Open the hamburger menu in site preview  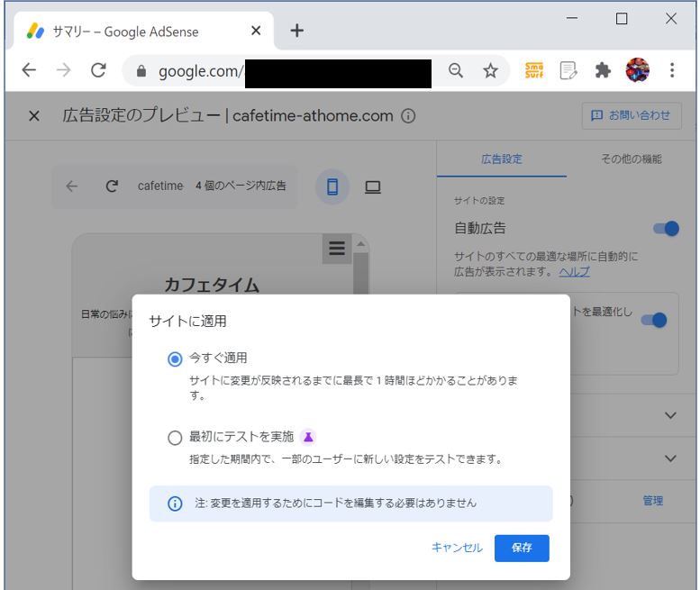point(337,249)
